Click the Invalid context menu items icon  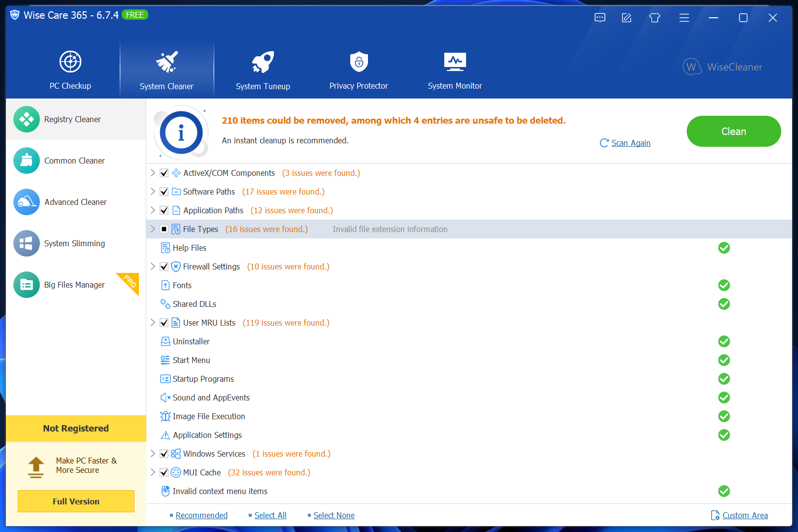[x=166, y=491]
